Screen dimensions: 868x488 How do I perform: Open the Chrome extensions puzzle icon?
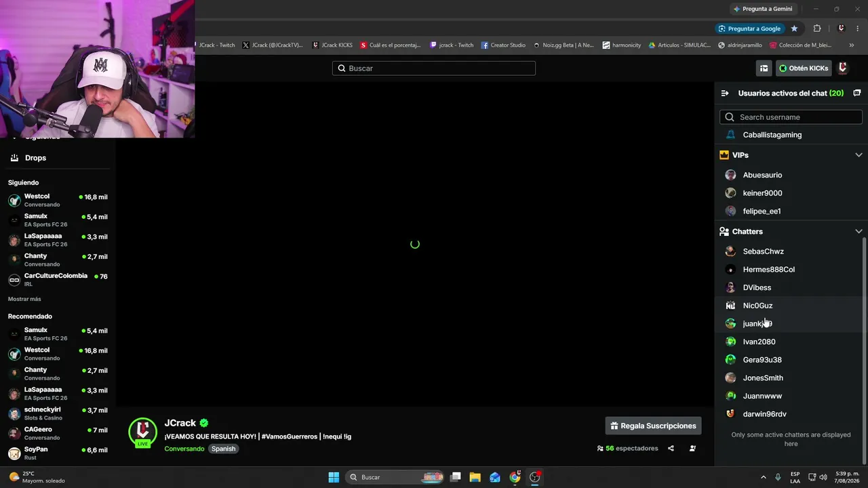pos(816,28)
